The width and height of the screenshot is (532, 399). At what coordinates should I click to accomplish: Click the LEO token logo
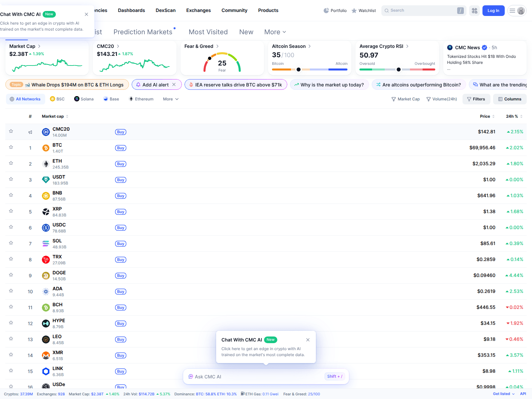(46, 339)
